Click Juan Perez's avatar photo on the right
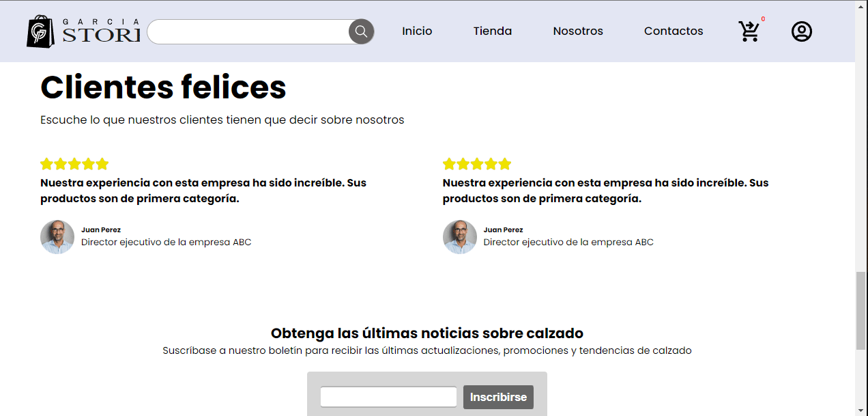 pos(460,237)
